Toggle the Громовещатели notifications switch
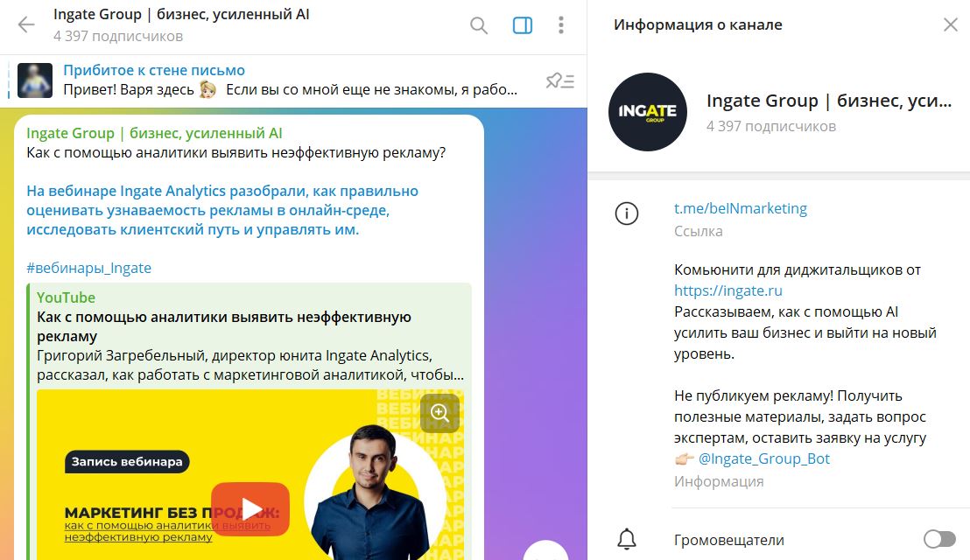 tap(939, 539)
